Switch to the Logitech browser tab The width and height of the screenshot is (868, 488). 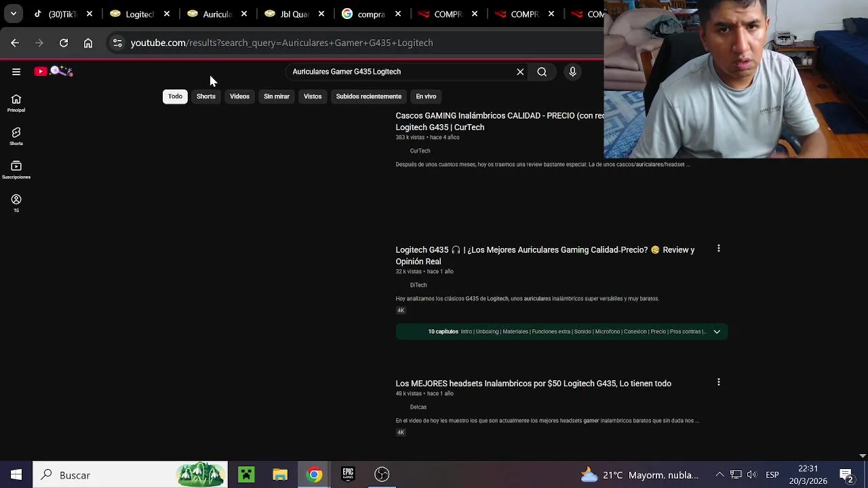click(x=134, y=14)
